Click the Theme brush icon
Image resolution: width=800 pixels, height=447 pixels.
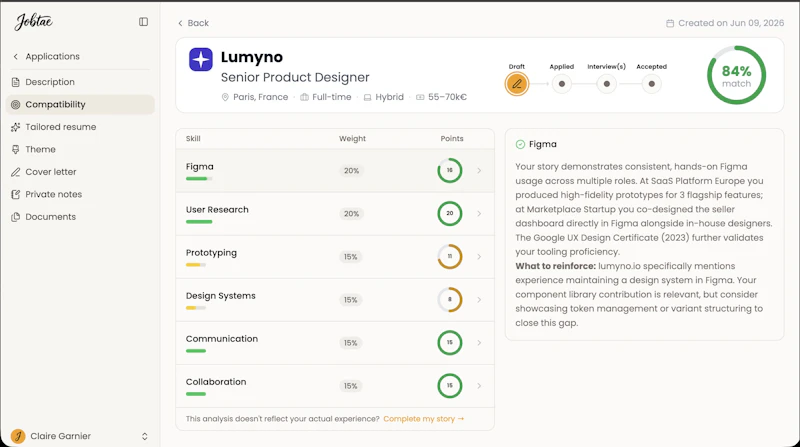tap(15, 150)
